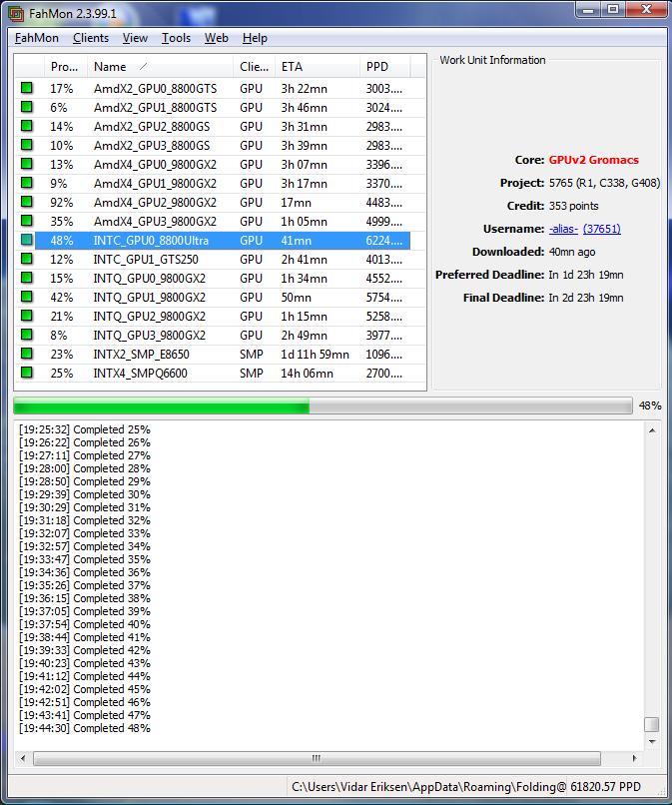The height and width of the screenshot is (805, 672).
Task: Click horizontal scrollbar right arrow
Action: 635,758
